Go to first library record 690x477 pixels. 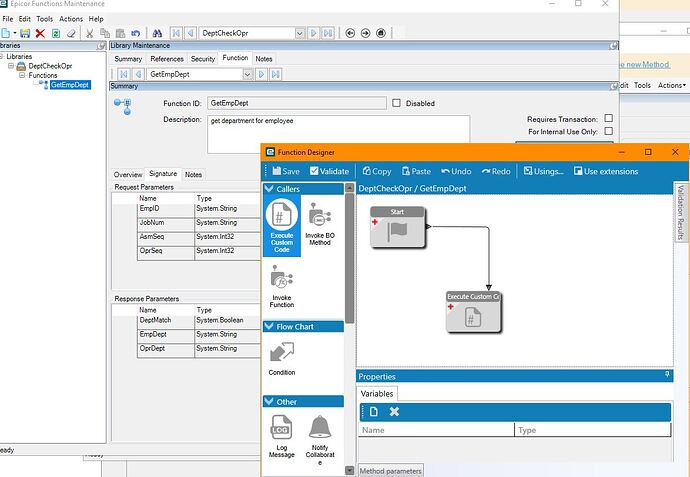176,33
